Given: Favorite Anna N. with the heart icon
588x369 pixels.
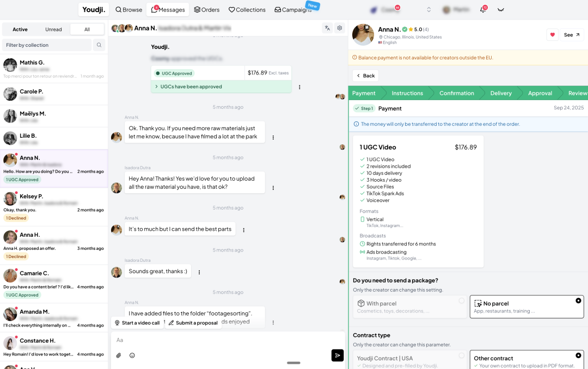Looking at the screenshot, I should tap(553, 35).
